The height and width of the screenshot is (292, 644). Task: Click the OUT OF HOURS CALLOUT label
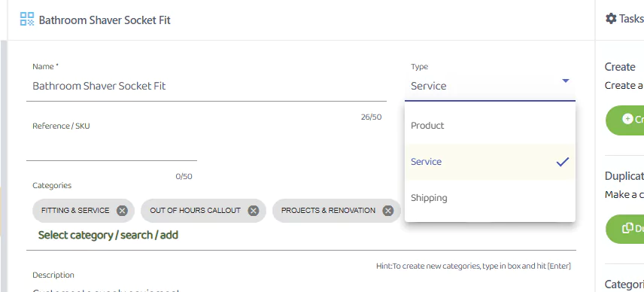[195, 211]
